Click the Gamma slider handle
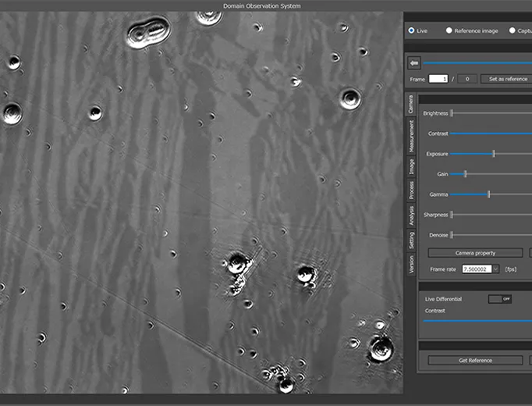532x406 pixels. tap(489, 194)
